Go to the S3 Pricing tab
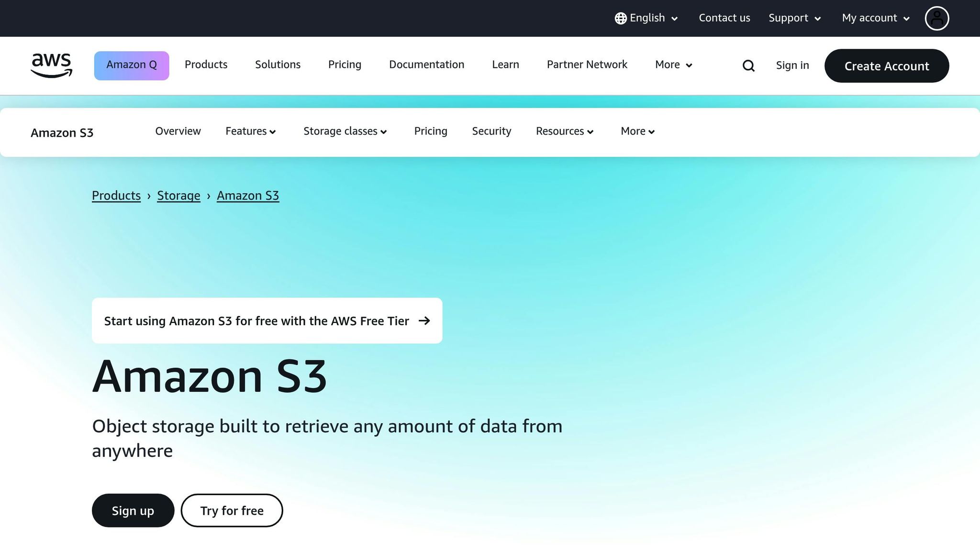Image resolution: width=980 pixels, height=551 pixels. point(431,131)
